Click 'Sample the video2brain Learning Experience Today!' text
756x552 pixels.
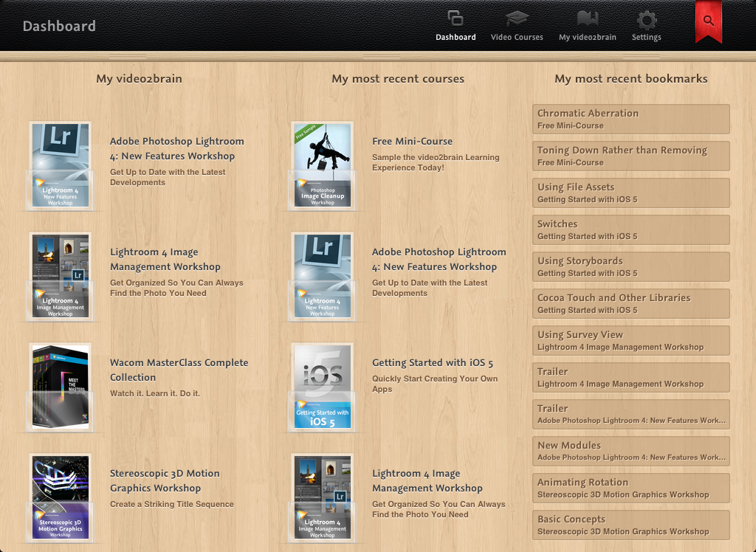[x=436, y=162]
